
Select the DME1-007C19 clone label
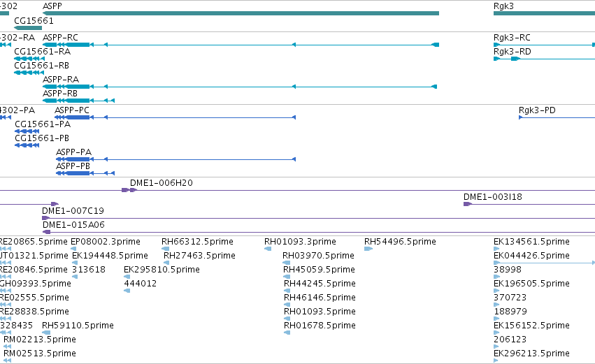pyautogui.click(x=73, y=211)
